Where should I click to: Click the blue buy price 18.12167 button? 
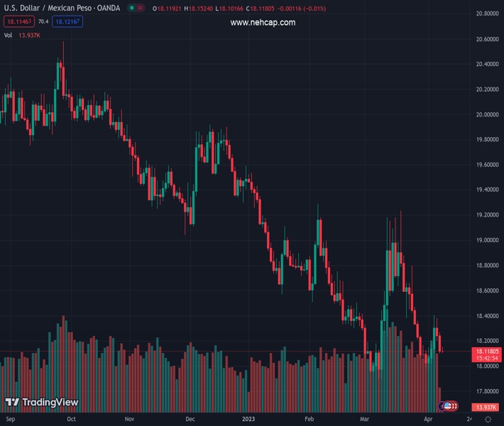pos(67,21)
